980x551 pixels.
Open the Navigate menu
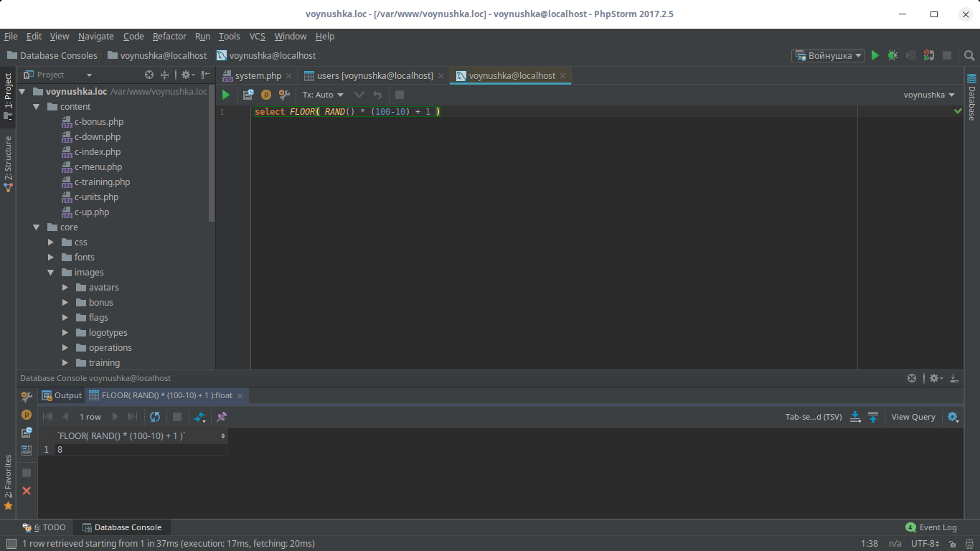[95, 36]
